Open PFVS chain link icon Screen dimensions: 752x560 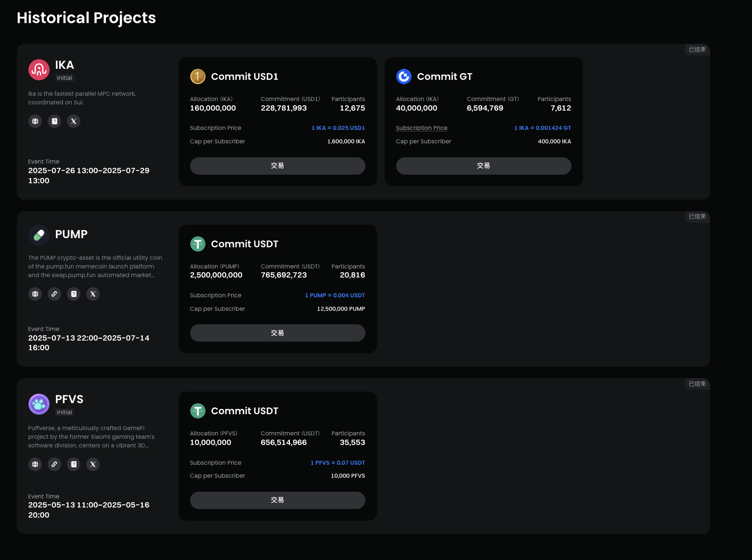click(54, 464)
